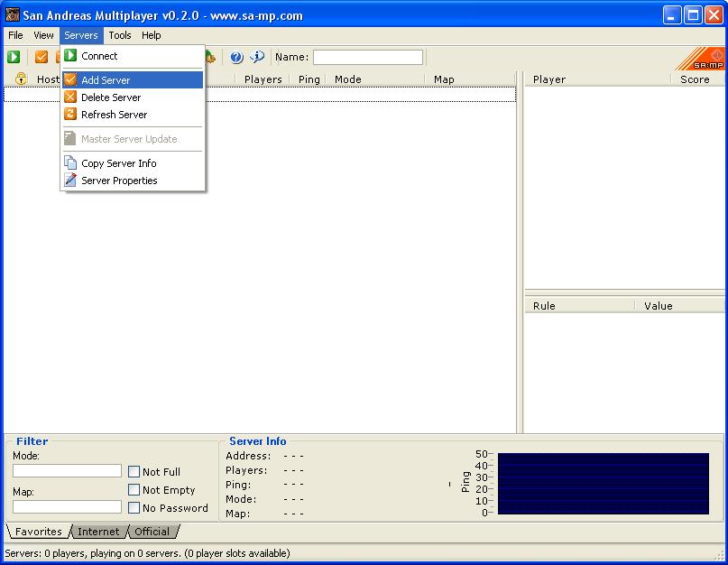The height and width of the screenshot is (565, 728).
Task: Choose Delete Server menu entry
Action: pos(133,97)
